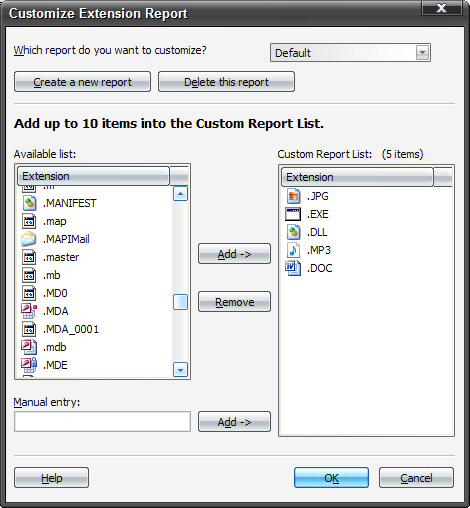This screenshot has height=508, width=470.
Task: Click the Available list scroll down arrow
Action: 180,370
